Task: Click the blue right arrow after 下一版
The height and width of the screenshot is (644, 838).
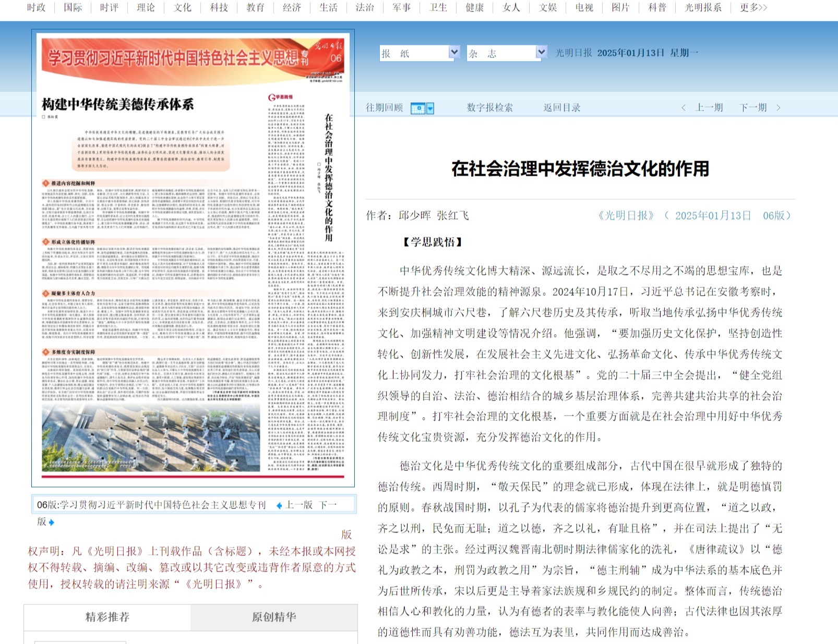Action: tap(51, 522)
